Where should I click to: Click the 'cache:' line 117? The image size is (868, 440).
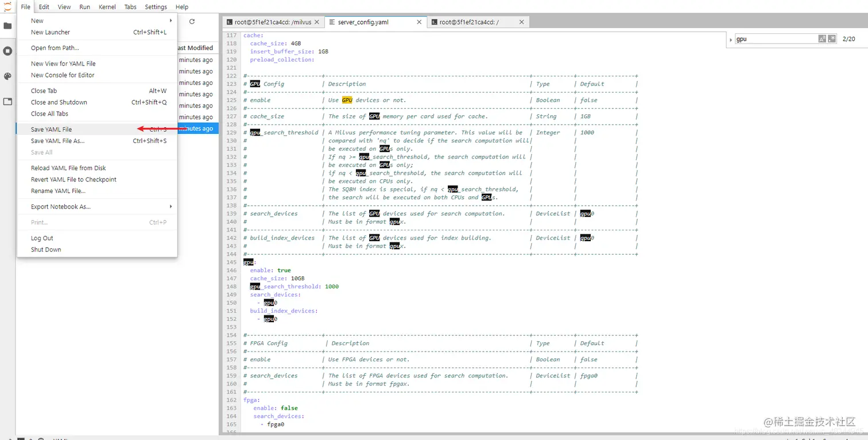coord(253,36)
